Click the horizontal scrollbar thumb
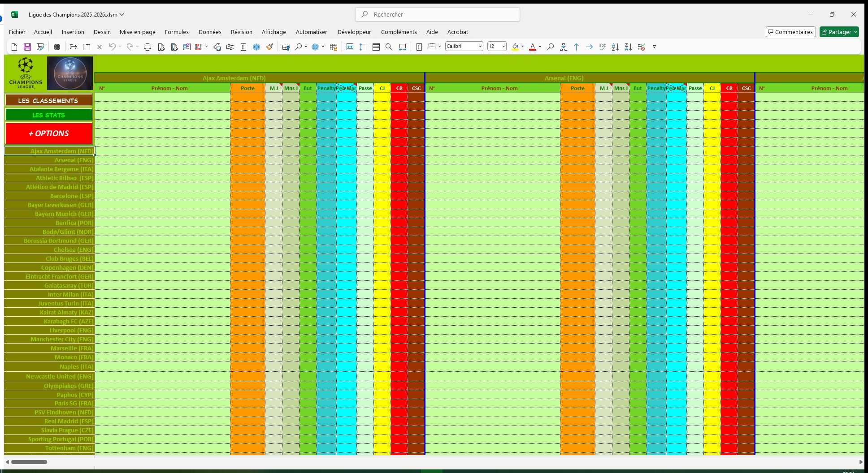Screen dimensions: 868x473 (x=29, y=462)
